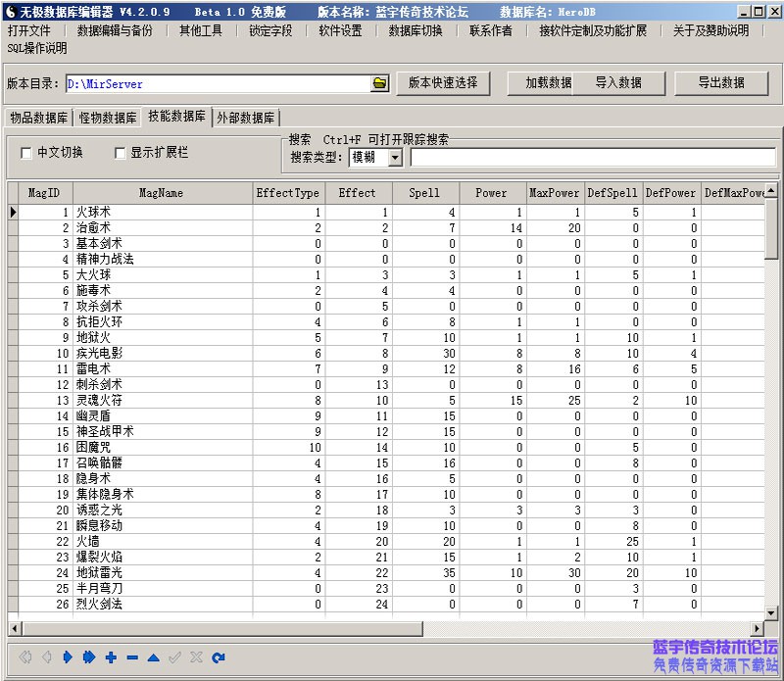Open the folder browser beside 版本目录
This screenshot has height=681, width=784.
(x=380, y=83)
